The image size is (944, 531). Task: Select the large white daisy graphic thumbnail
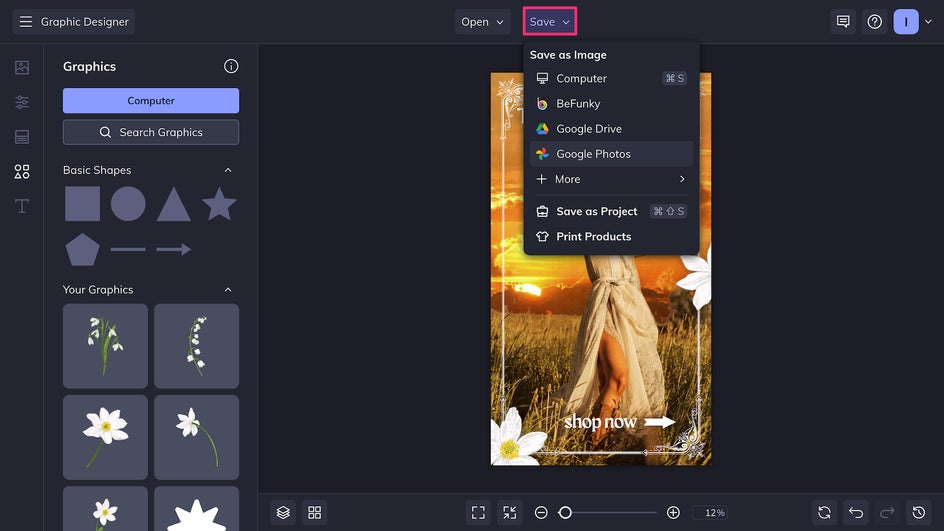pyautogui.click(x=105, y=437)
